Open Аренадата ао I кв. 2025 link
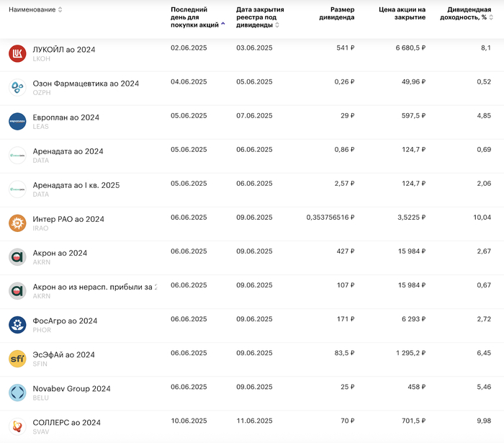This screenshot has height=443, width=504. coord(76,185)
